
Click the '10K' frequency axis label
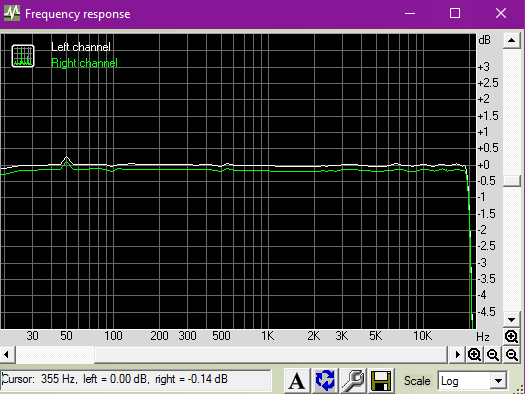tap(423, 336)
